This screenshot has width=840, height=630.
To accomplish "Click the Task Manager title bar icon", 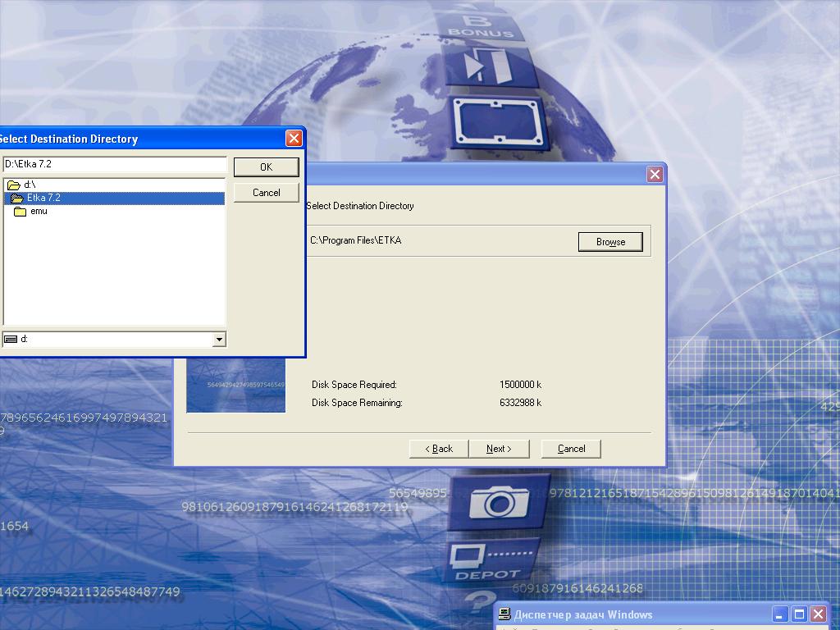I will tap(505, 614).
